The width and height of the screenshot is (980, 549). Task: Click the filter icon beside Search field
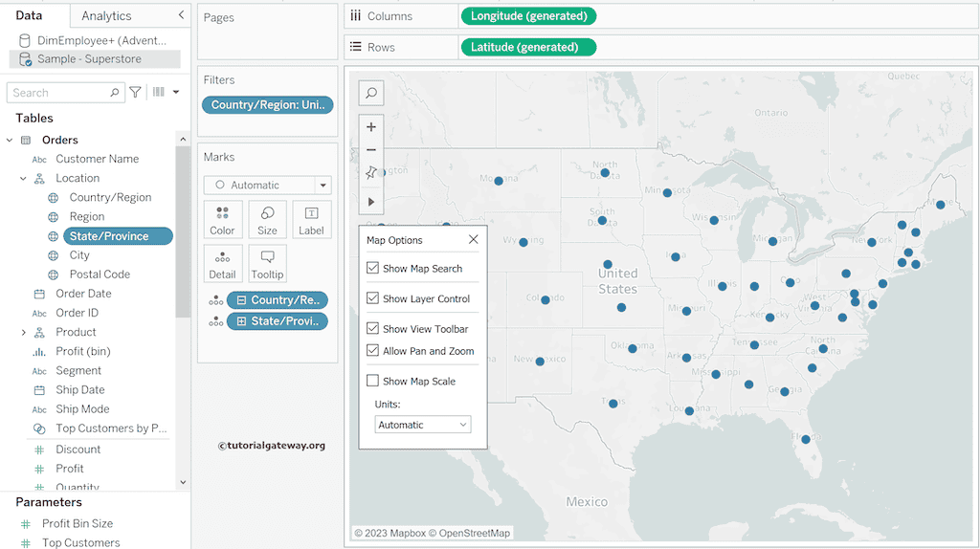[x=136, y=93]
